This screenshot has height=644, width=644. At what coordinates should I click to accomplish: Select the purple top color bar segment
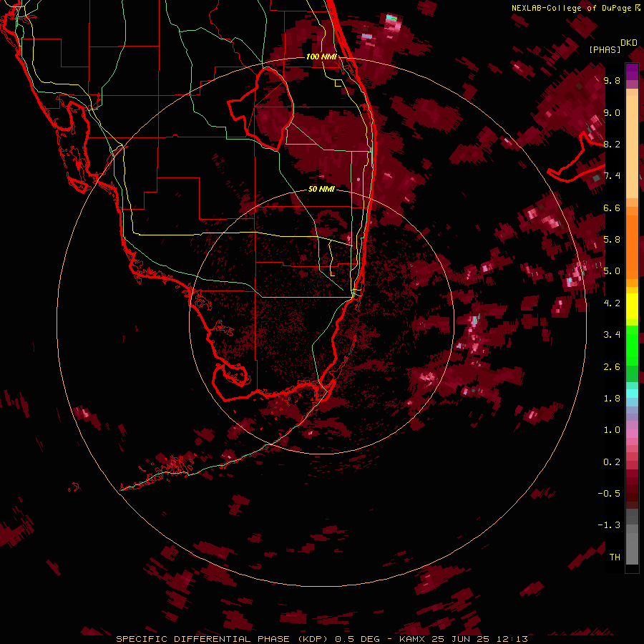(632, 72)
